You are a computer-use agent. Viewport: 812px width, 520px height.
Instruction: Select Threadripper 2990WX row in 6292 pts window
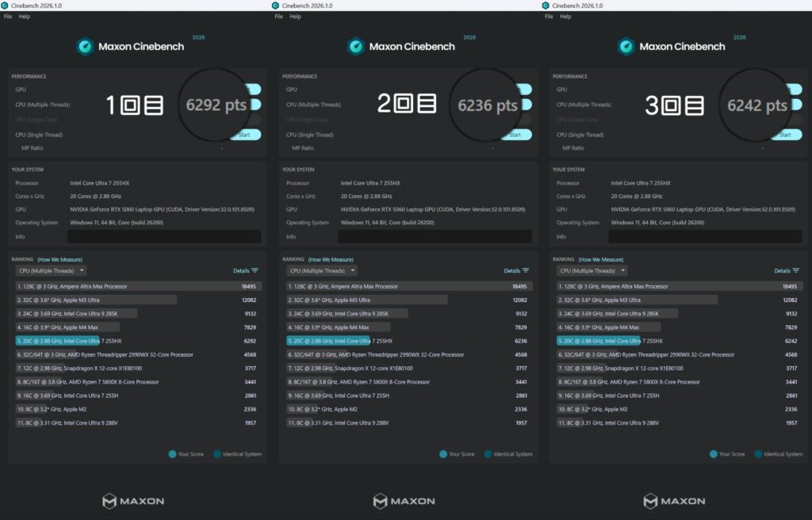[x=138, y=354]
